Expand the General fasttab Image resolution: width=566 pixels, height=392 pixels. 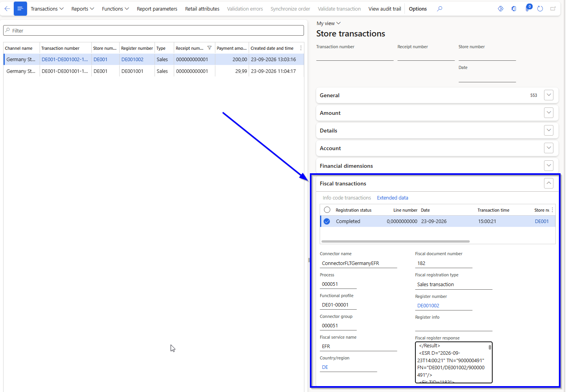(x=549, y=95)
